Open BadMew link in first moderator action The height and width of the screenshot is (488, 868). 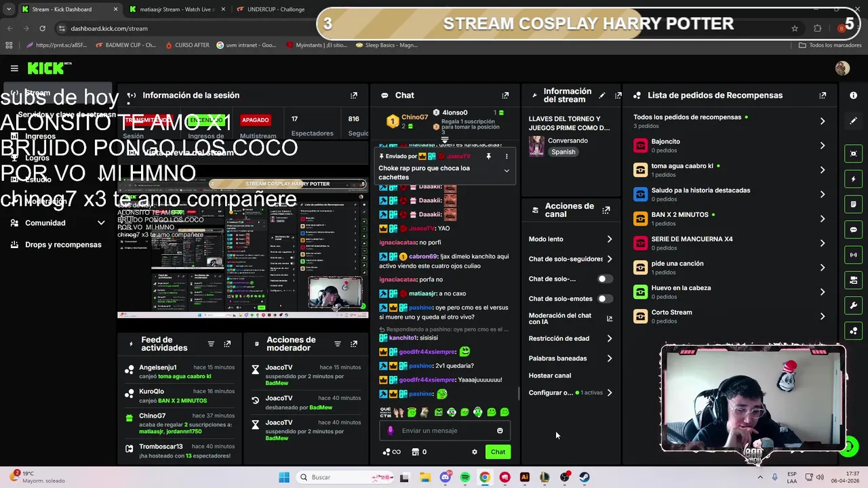277,384
